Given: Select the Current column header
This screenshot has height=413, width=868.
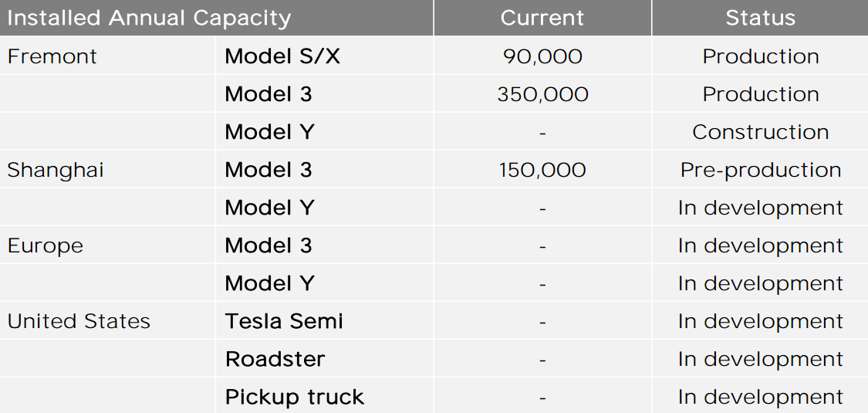Looking at the screenshot, I should (x=542, y=18).
